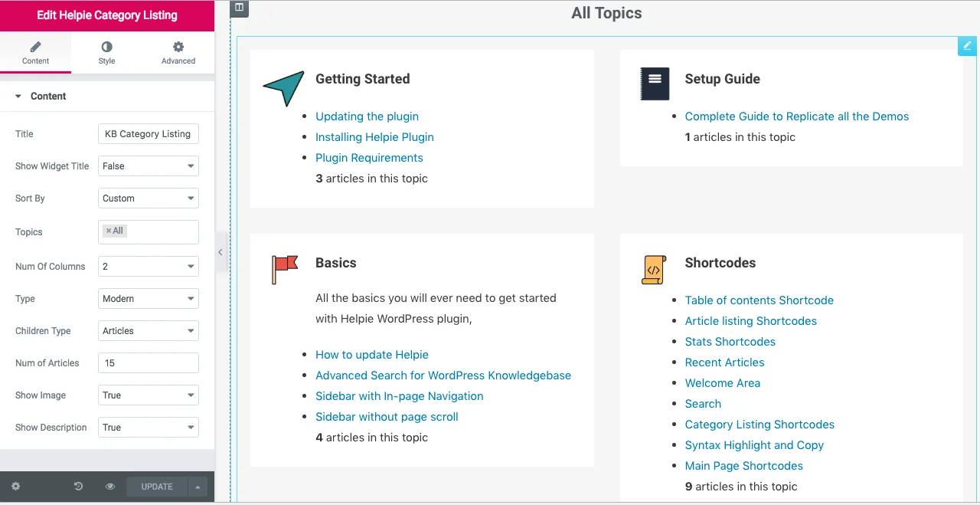Click the Basics red flag icon
The height and width of the screenshot is (505, 980).
point(285,269)
